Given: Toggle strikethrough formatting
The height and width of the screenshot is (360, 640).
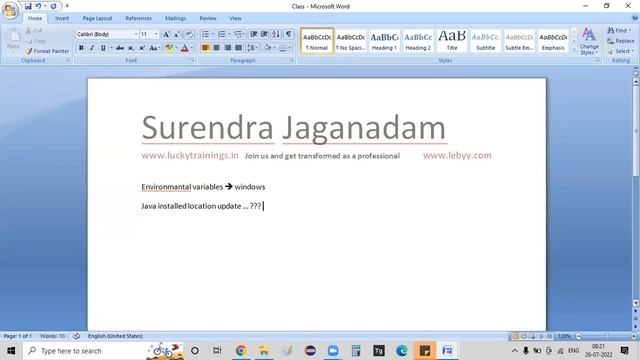Looking at the screenshot, I should 120,48.
